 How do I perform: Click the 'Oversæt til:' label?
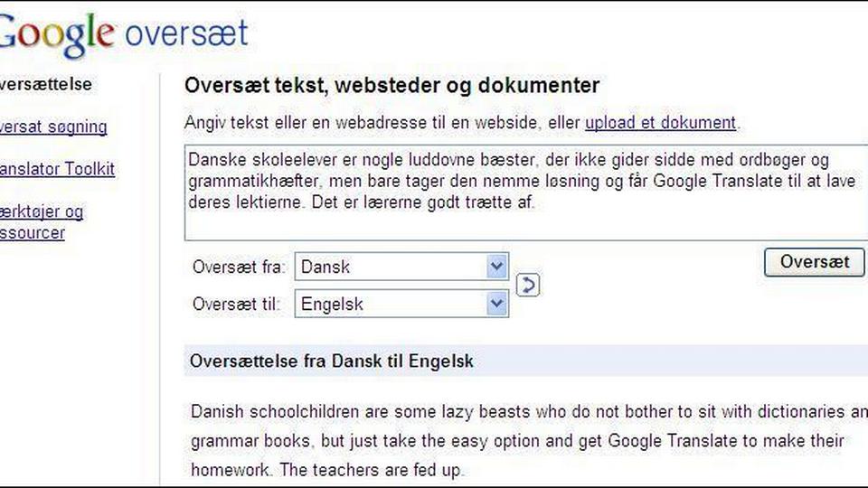click(236, 305)
